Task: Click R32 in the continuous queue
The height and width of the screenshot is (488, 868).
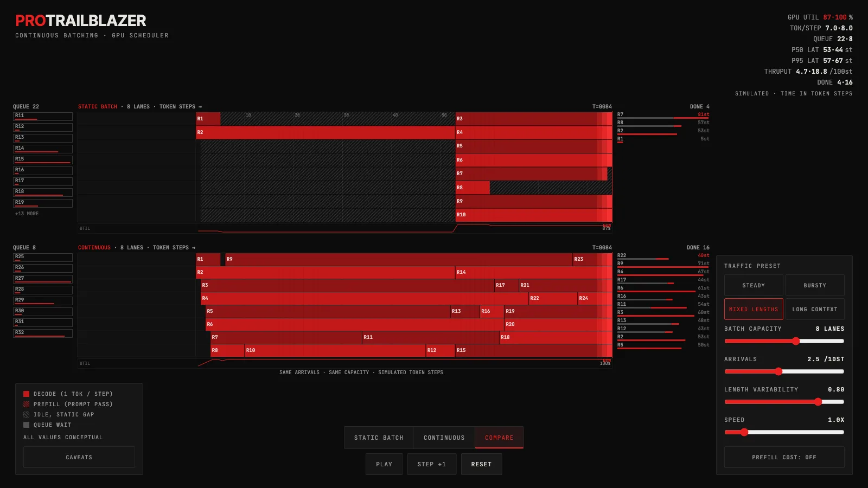Action: pyautogui.click(x=43, y=333)
